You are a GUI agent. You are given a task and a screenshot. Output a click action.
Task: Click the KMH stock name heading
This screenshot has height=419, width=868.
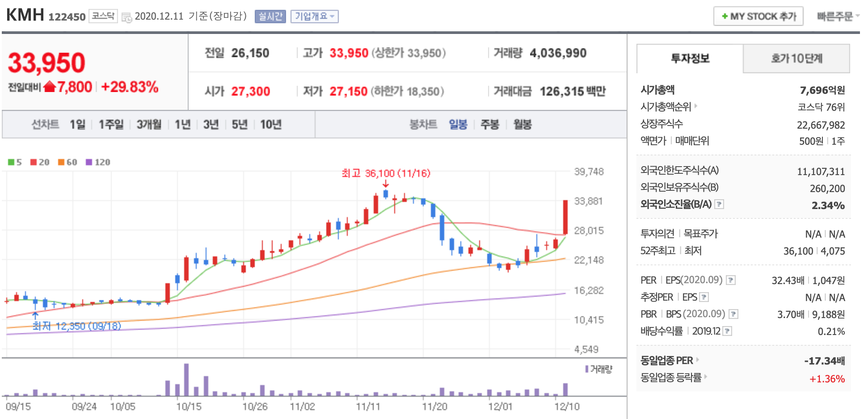(25, 15)
